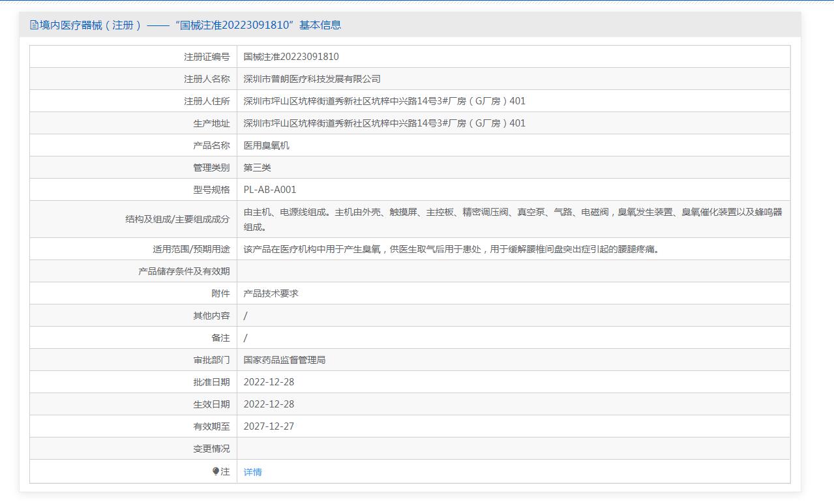The image size is (834, 504).
Task: Click registrant name 深圳市普朗医疗科技发展有限公司
Action: coord(312,79)
